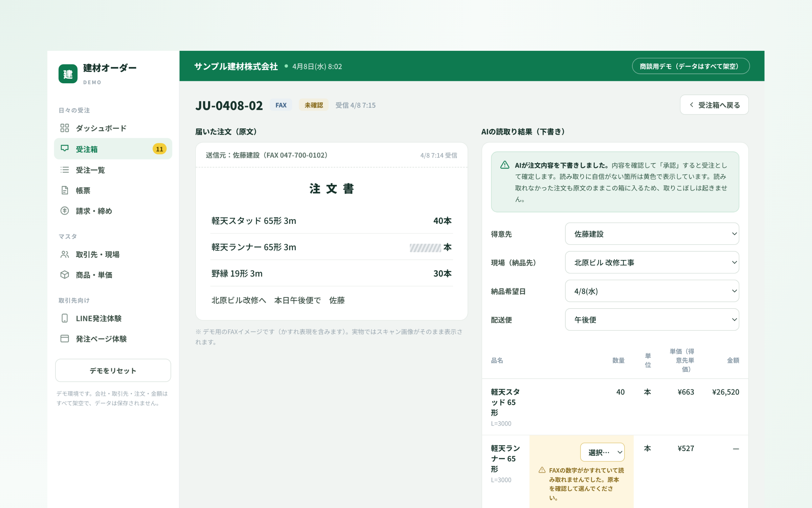Click the 発注ページ体験 window icon
This screenshot has width=812, height=508.
click(65, 339)
